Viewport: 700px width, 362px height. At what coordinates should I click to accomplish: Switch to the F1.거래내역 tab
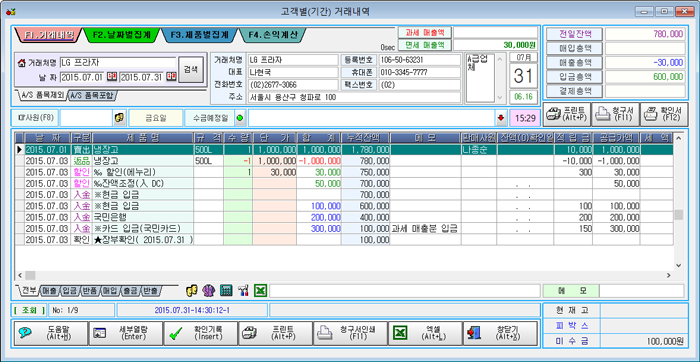click(x=48, y=35)
